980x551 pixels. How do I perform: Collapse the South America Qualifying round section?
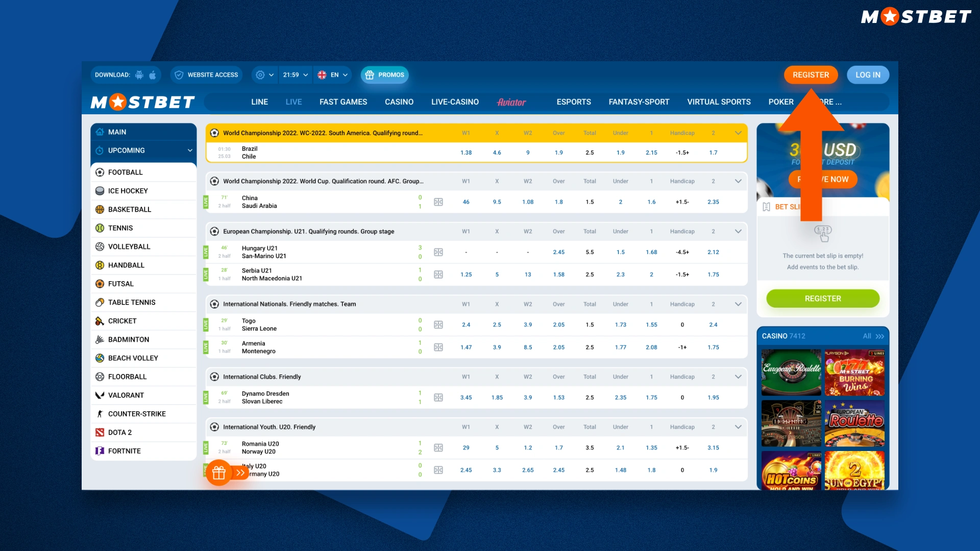point(738,133)
